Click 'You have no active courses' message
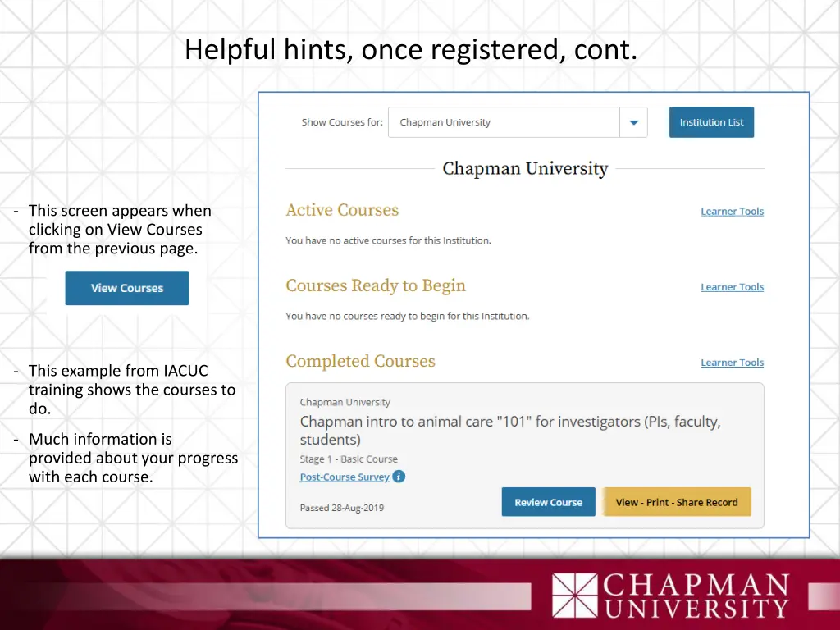This screenshot has width=840, height=630. tap(388, 240)
